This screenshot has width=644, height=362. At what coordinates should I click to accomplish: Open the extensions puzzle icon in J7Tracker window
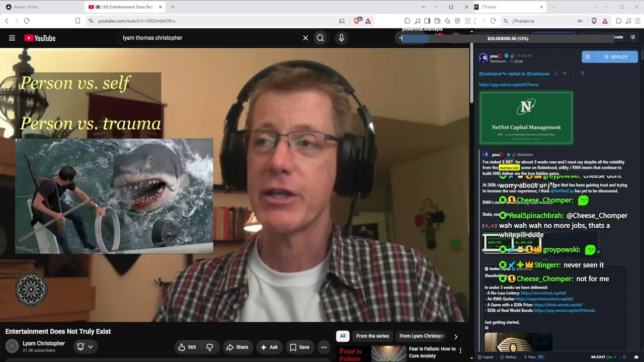click(619, 21)
